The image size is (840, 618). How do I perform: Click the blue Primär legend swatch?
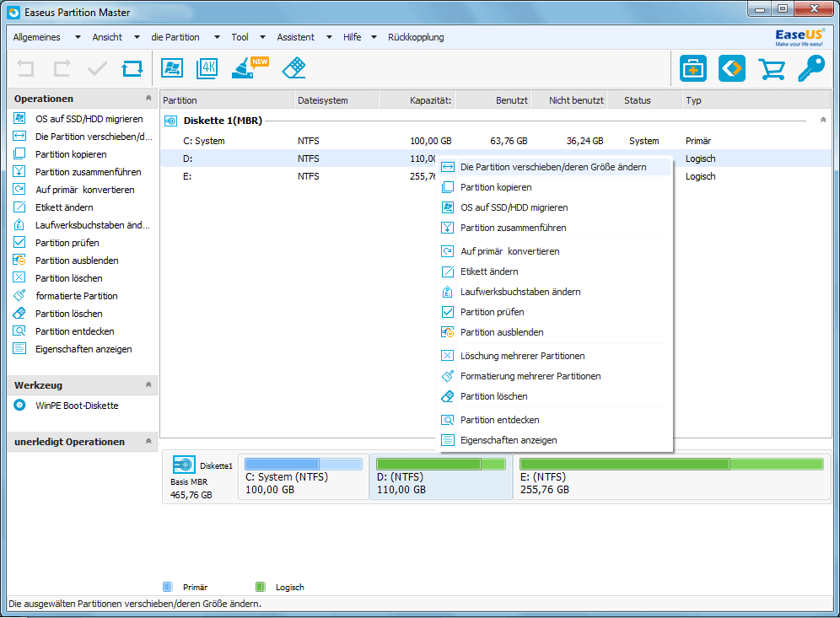point(168,587)
